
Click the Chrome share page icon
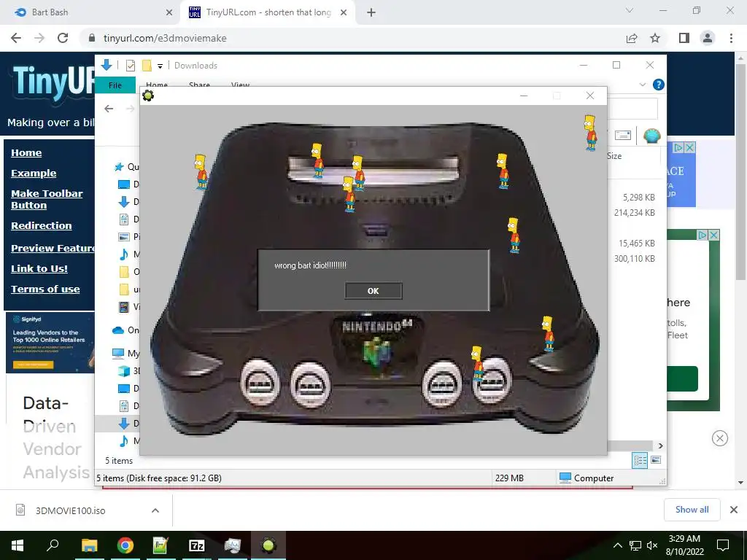[x=632, y=38]
